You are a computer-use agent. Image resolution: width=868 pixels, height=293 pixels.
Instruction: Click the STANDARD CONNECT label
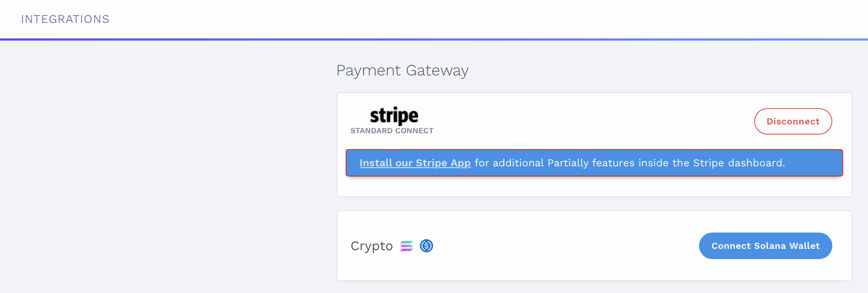tap(392, 131)
